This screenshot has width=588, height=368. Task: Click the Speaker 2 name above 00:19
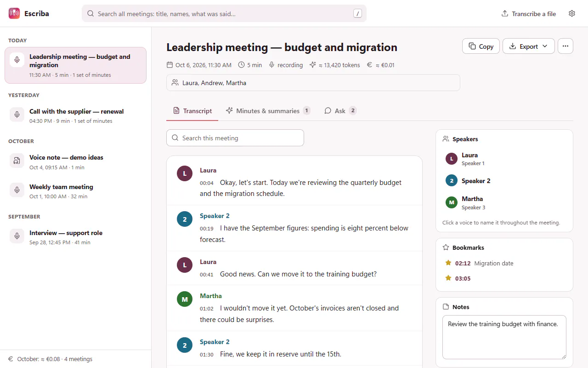215,216
